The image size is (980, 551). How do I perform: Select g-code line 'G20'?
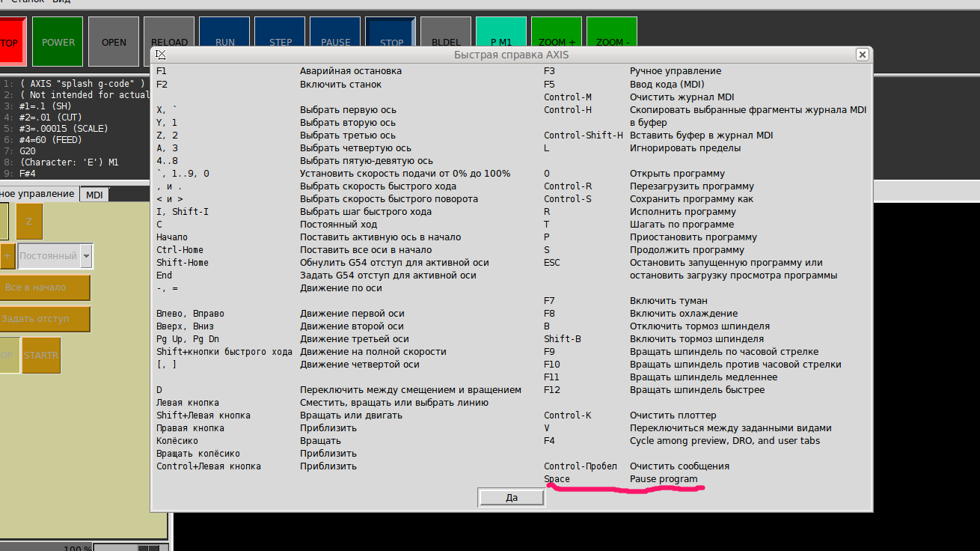click(28, 151)
